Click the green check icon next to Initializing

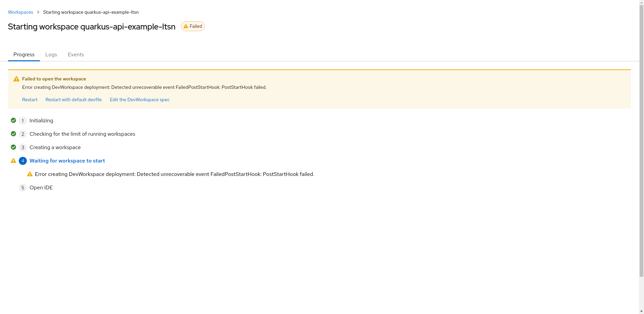point(13,120)
